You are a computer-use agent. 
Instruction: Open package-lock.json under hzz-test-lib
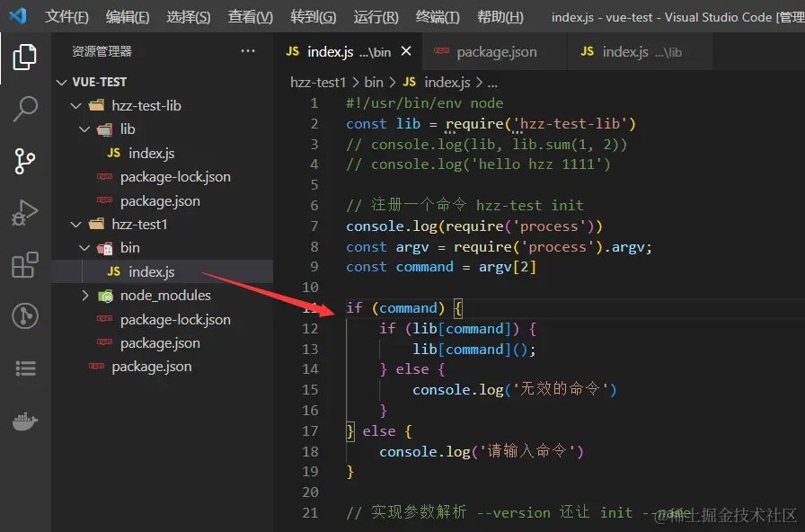[175, 177]
